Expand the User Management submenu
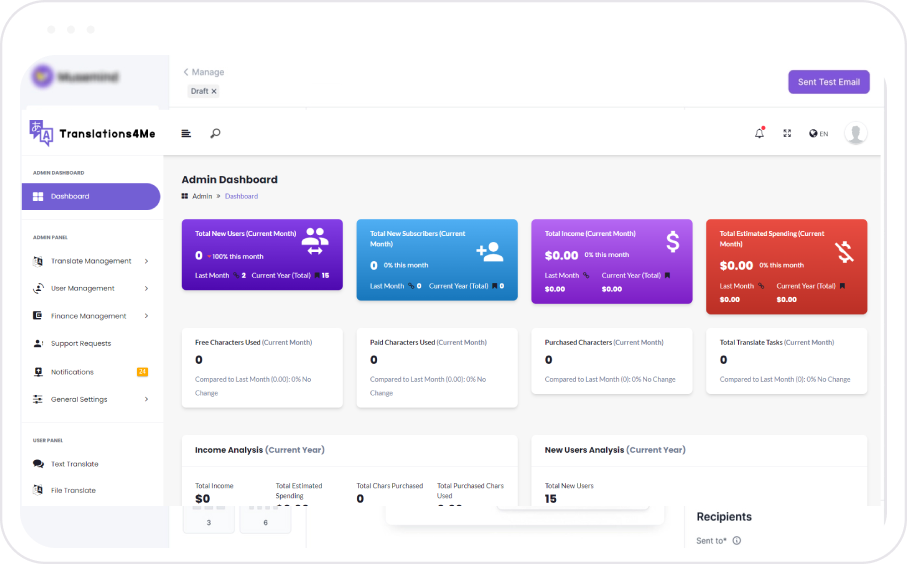The height and width of the screenshot is (564, 907). coord(146,289)
